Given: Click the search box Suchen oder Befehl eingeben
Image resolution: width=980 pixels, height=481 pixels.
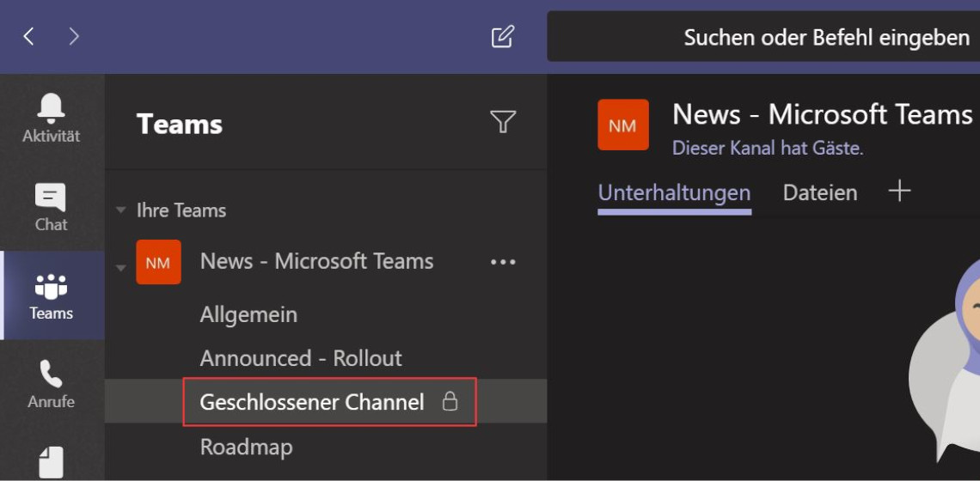Looking at the screenshot, I should pyautogui.click(x=763, y=36).
